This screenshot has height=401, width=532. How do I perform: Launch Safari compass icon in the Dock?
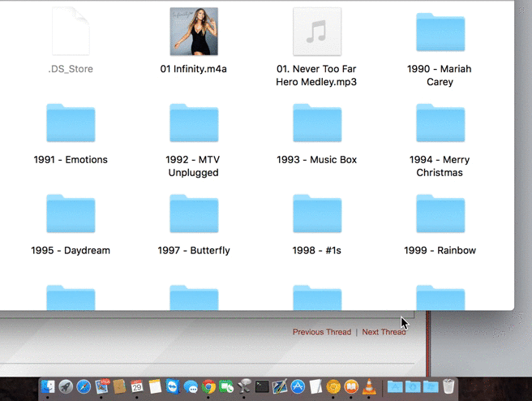click(x=84, y=386)
